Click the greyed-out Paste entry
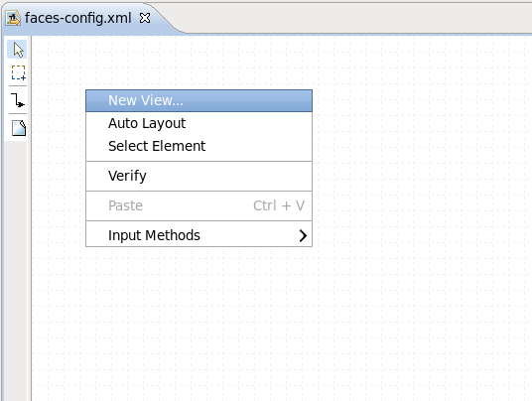 [x=199, y=205]
